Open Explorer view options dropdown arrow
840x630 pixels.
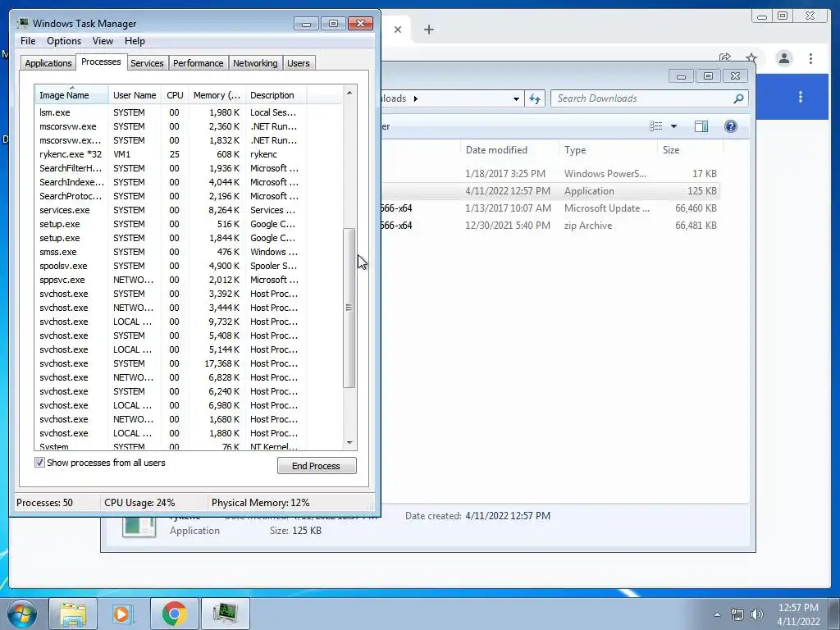(x=674, y=126)
